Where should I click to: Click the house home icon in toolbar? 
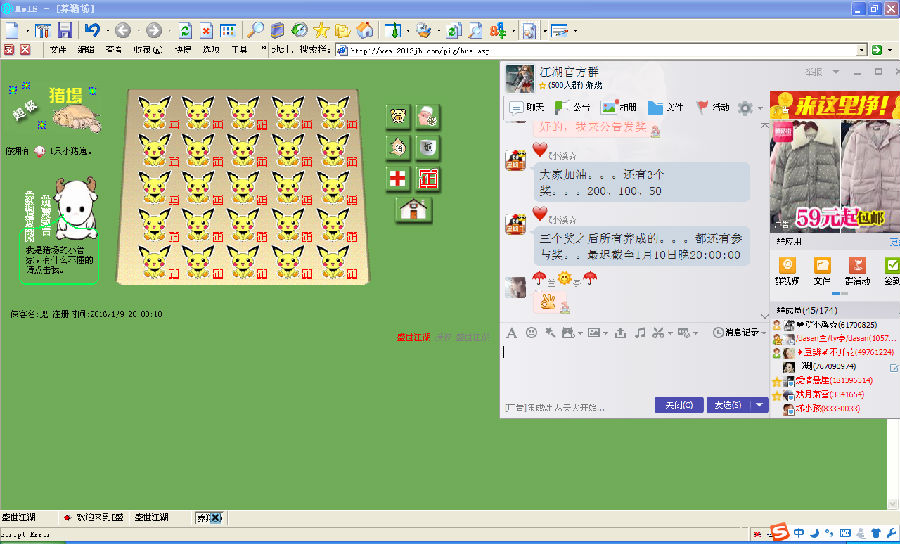(364, 30)
